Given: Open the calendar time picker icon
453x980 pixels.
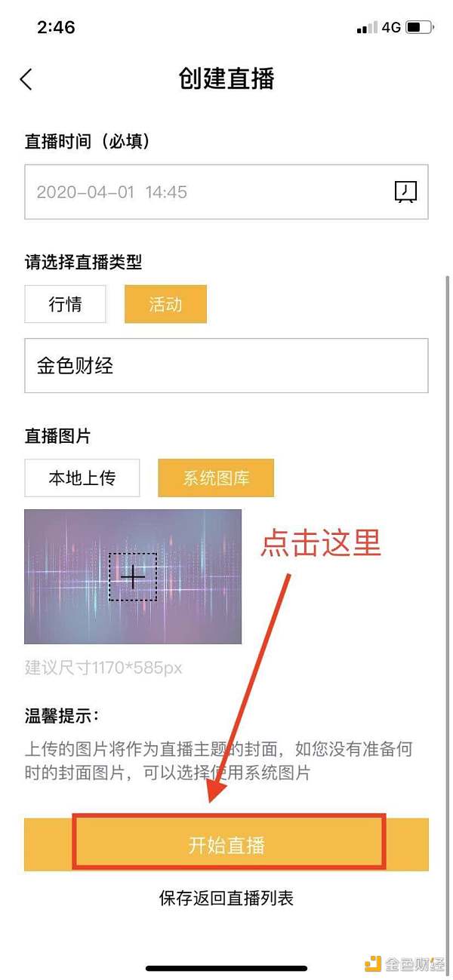Looking at the screenshot, I should click(x=405, y=192).
